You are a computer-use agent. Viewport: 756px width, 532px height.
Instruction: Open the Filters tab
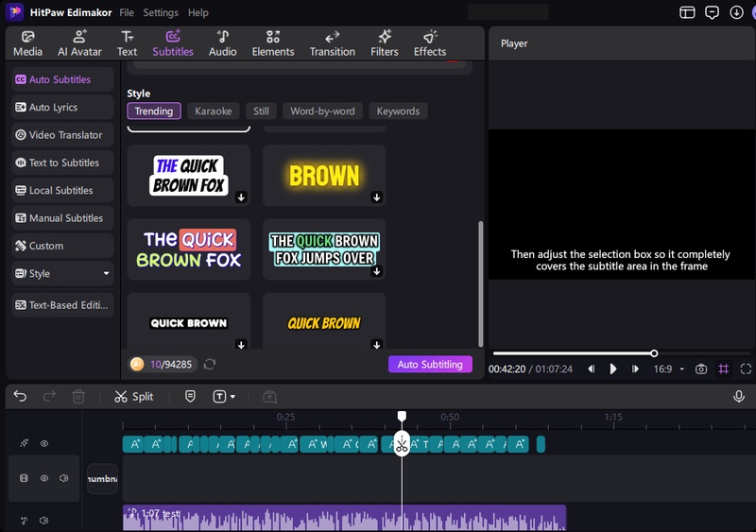click(x=385, y=43)
